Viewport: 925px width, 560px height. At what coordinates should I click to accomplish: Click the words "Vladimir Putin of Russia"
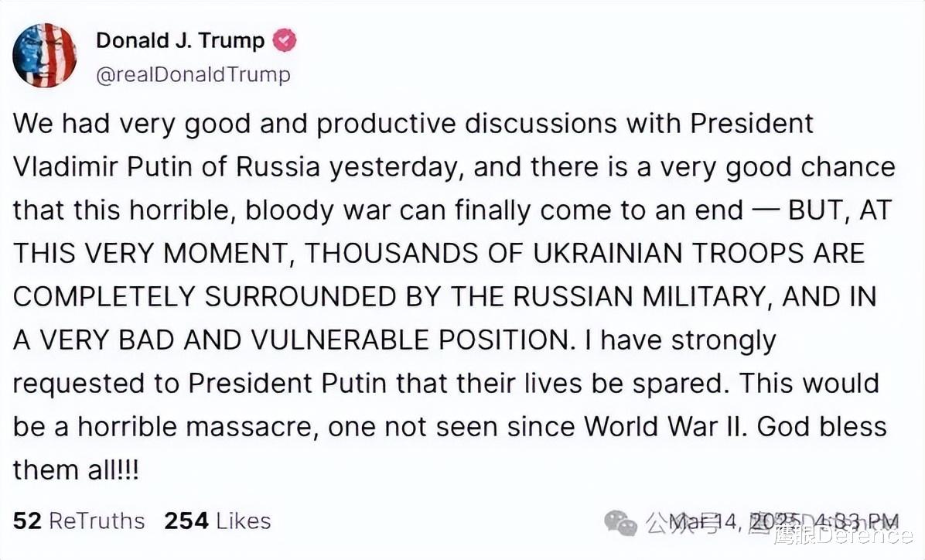click(x=168, y=167)
